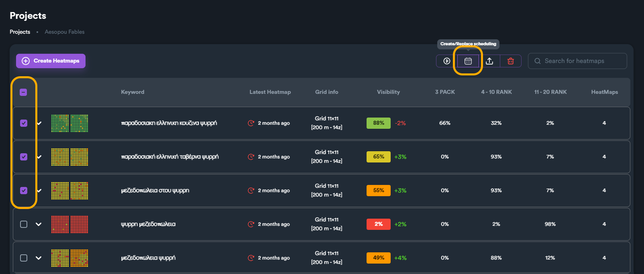
Task: Open Create/Replace scheduling calendar icon
Action: click(x=468, y=61)
